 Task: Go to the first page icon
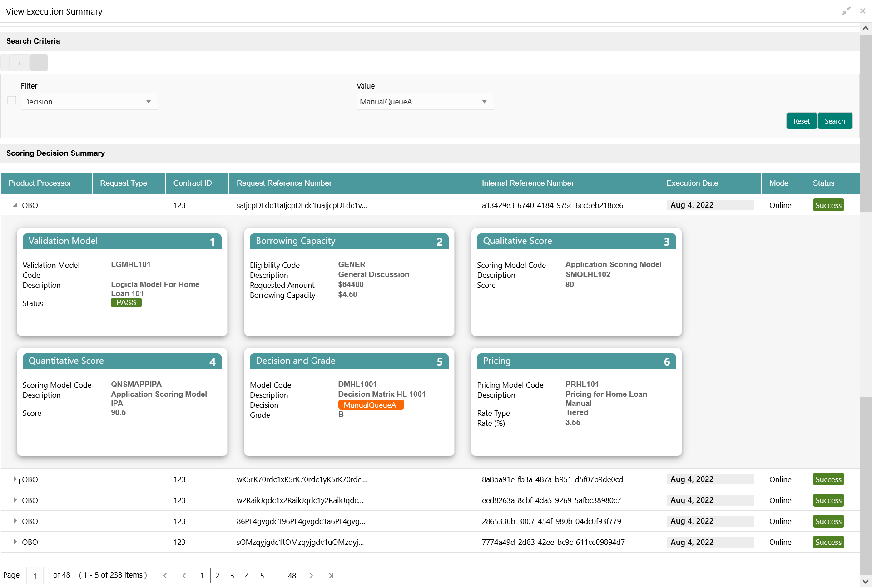click(x=164, y=576)
